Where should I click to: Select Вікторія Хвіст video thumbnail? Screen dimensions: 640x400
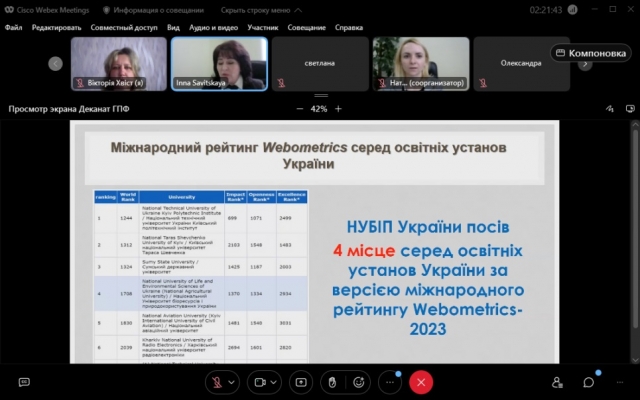point(119,64)
